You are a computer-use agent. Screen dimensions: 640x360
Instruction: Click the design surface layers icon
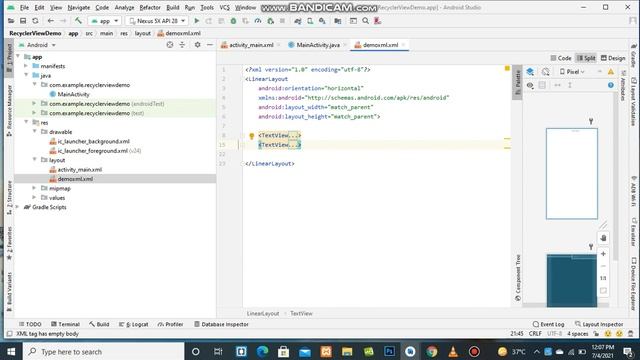pyautogui.click(x=530, y=72)
